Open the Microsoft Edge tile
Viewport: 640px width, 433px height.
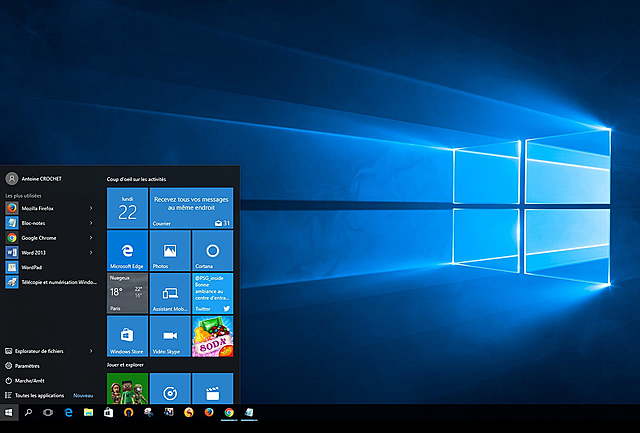click(x=127, y=251)
